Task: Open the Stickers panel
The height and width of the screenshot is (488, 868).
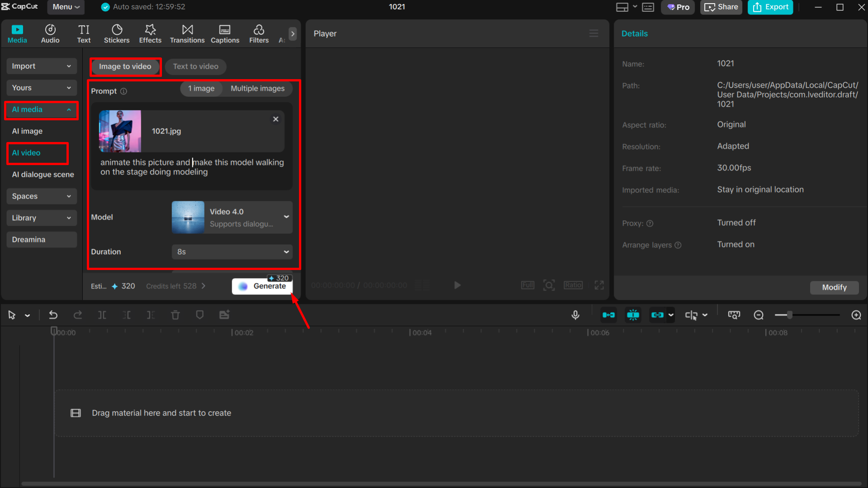Action: [x=117, y=33]
